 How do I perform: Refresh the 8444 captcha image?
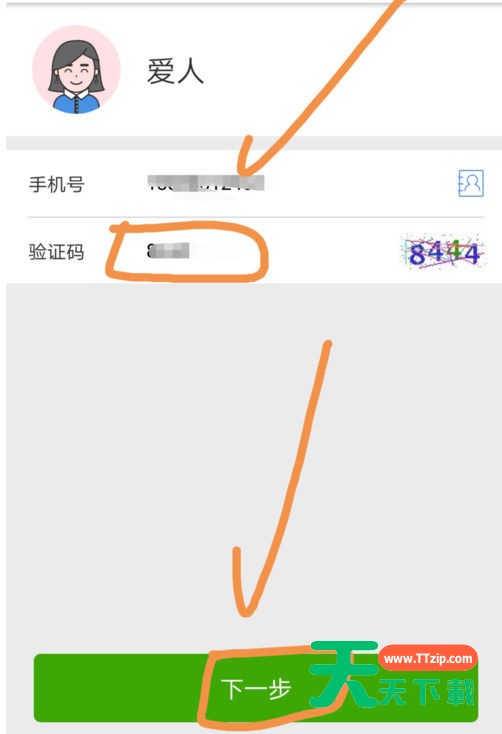point(443,252)
